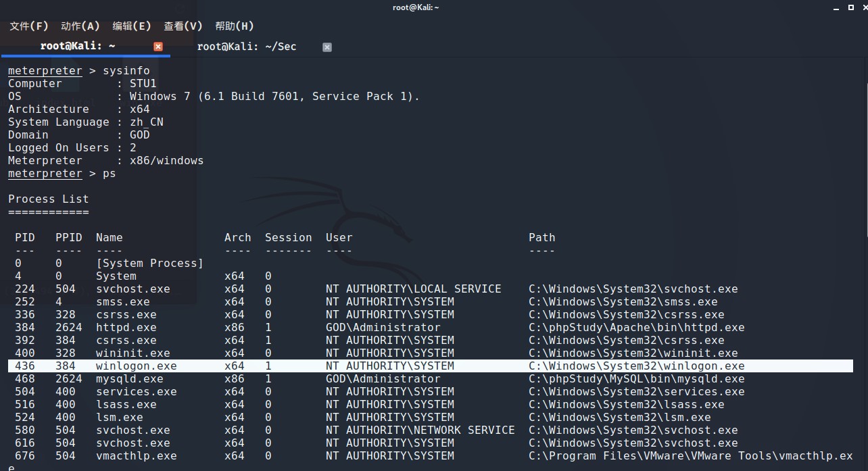Image resolution: width=868 pixels, height=471 pixels.
Task: Click the smss.exe process name
Action: pyautogui.click(x=123, y=302)
